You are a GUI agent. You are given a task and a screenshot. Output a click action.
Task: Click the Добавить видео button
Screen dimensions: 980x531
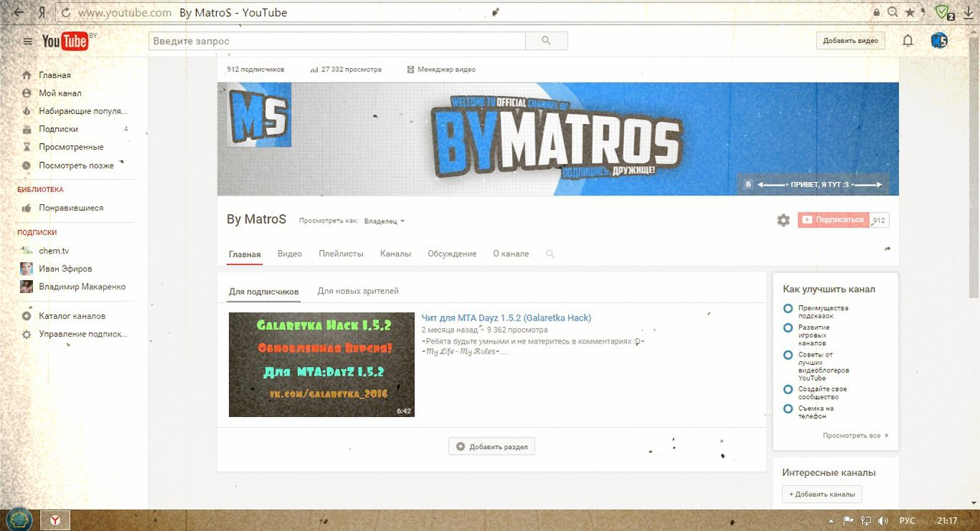[851, 41]
